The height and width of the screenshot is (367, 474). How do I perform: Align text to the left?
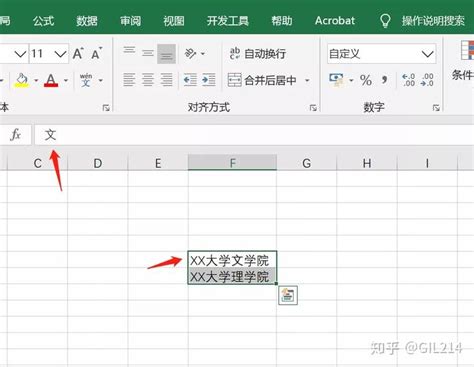[129, 80]
